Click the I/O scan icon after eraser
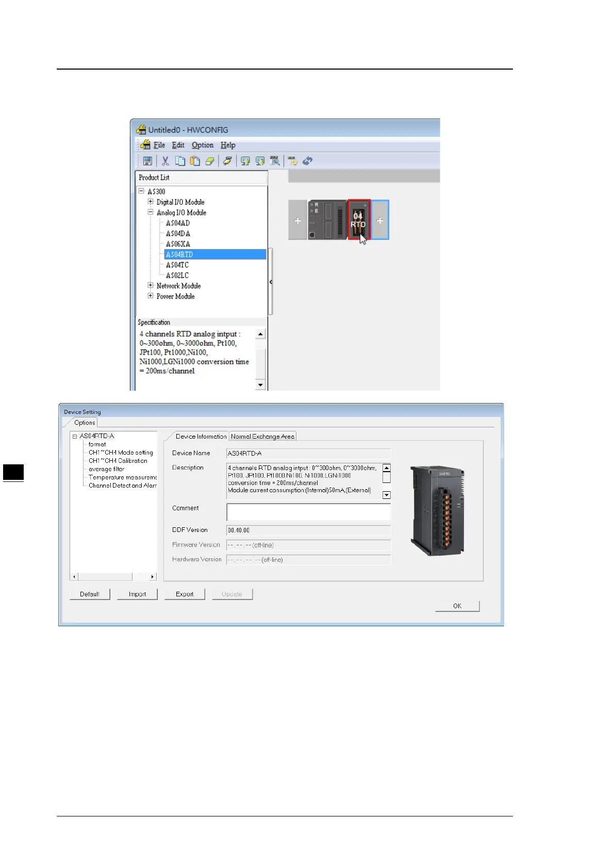This screenshot has height=868, width=614. click(227, 161)
